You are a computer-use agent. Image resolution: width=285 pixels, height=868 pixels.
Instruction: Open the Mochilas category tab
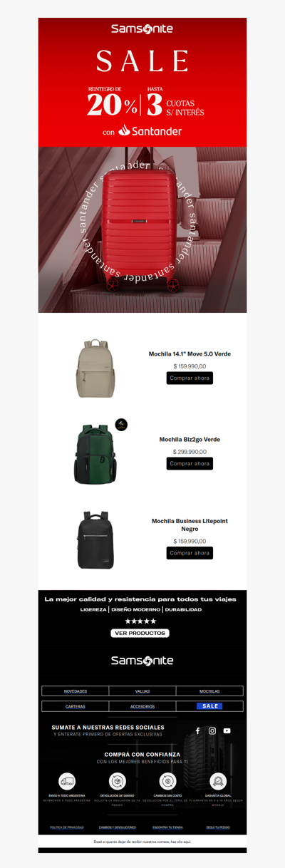209,691
